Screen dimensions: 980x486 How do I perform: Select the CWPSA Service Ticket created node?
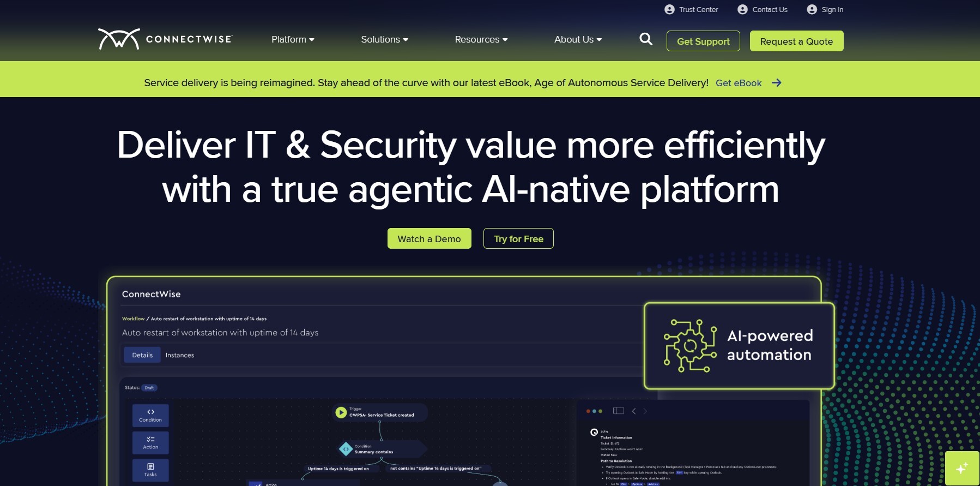pos(381,412)
